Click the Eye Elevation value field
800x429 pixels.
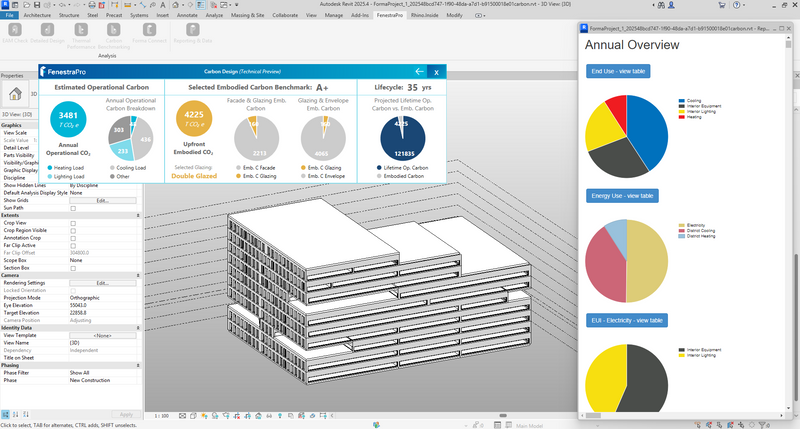pyautogui.click(x=103, y=306)
